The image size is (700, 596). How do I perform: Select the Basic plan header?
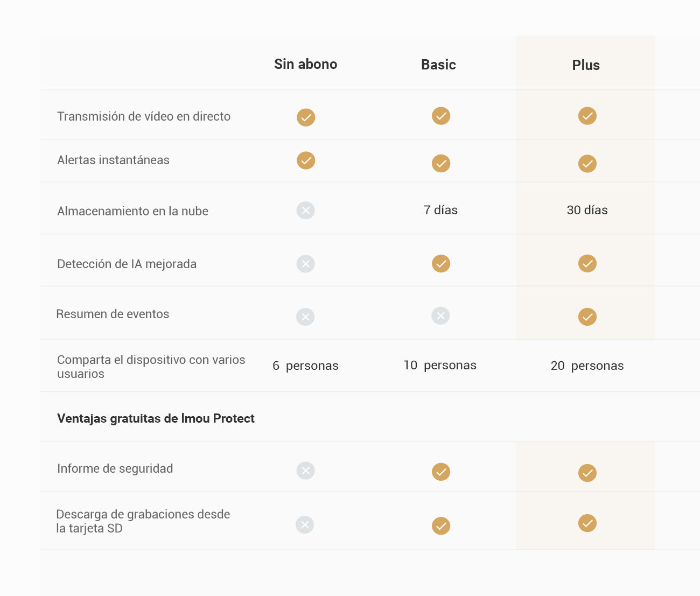438,65
